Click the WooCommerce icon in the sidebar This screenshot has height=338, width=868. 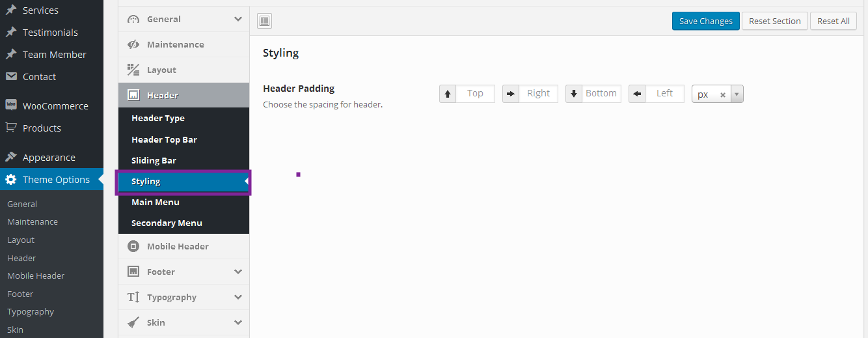coord(11,106)
